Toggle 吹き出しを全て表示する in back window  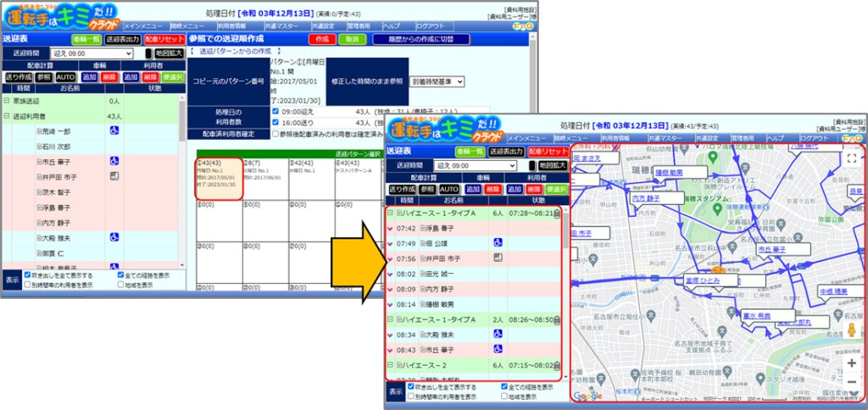[27, 275]
